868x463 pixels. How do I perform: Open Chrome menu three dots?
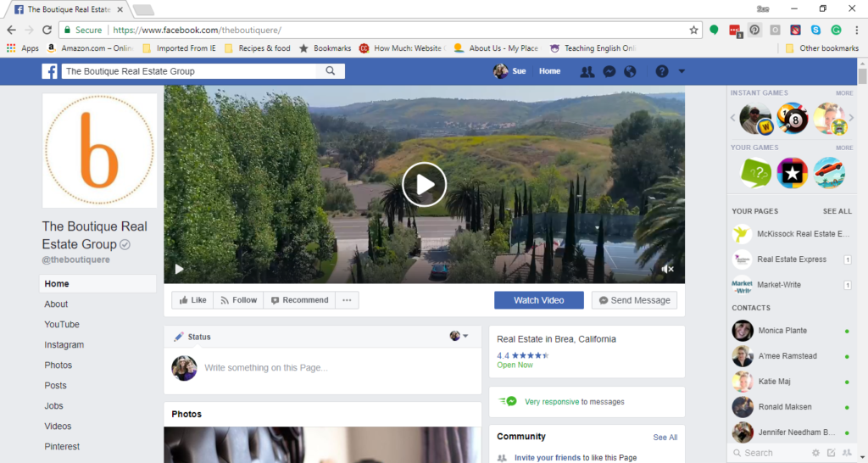[x=856, y=30]
